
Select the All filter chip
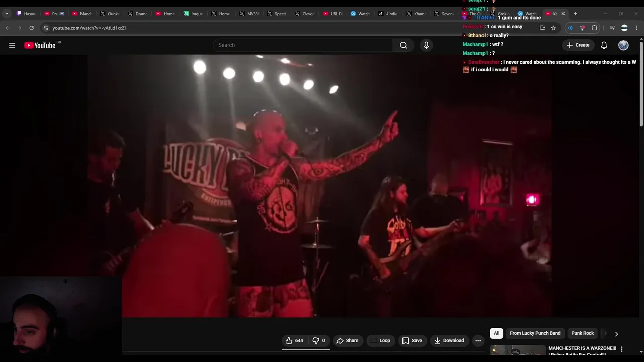tap(496, 333)
